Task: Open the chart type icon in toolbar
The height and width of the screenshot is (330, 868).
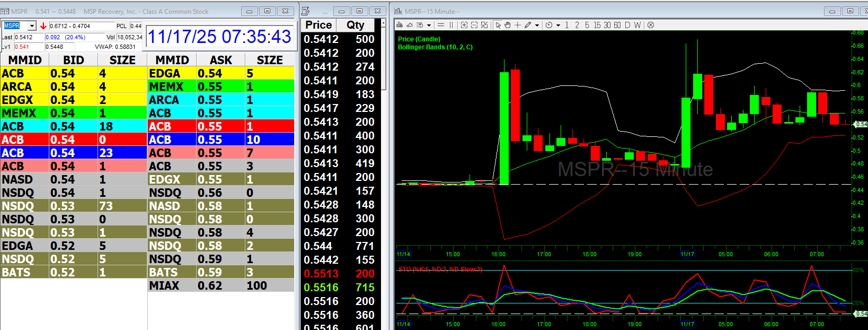Action: [x=400, y=25]
